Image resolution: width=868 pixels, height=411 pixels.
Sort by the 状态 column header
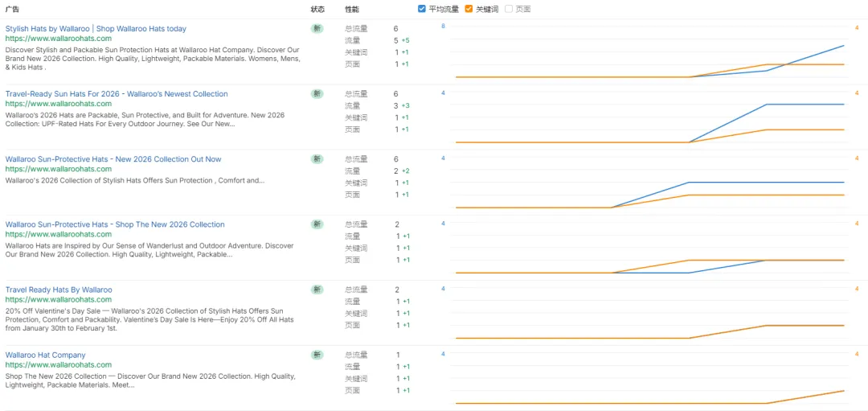tap(317, 9)
